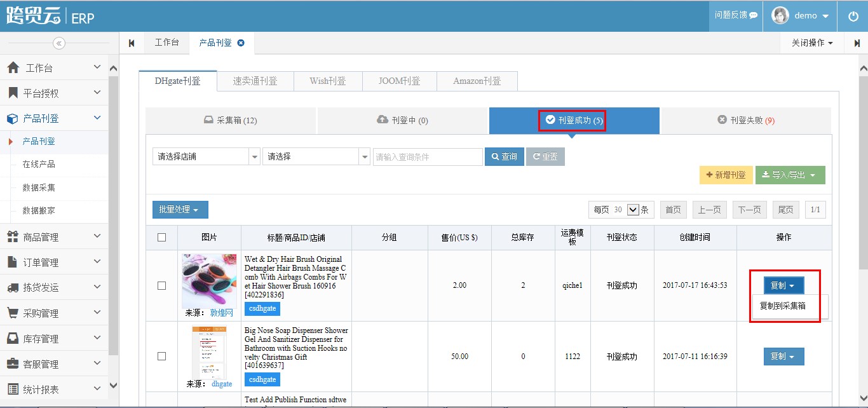Expand the 订单管理 sidebar menu chevron
The image size is (868, 408).
coord(97,262)
